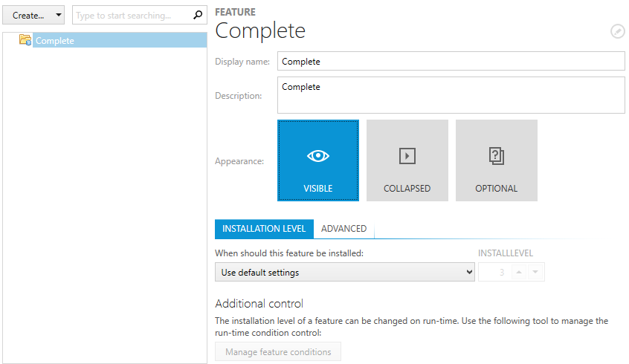Viewport: 629px width, 364px height.
Task: Click the question-mark icon in the Optional tile
Action: [496, 156]
